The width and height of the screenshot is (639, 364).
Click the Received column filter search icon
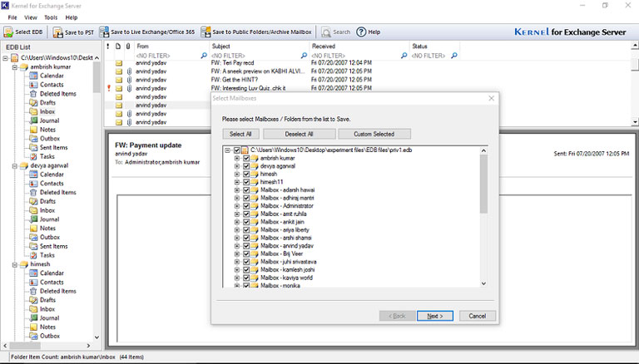point(404,56)
